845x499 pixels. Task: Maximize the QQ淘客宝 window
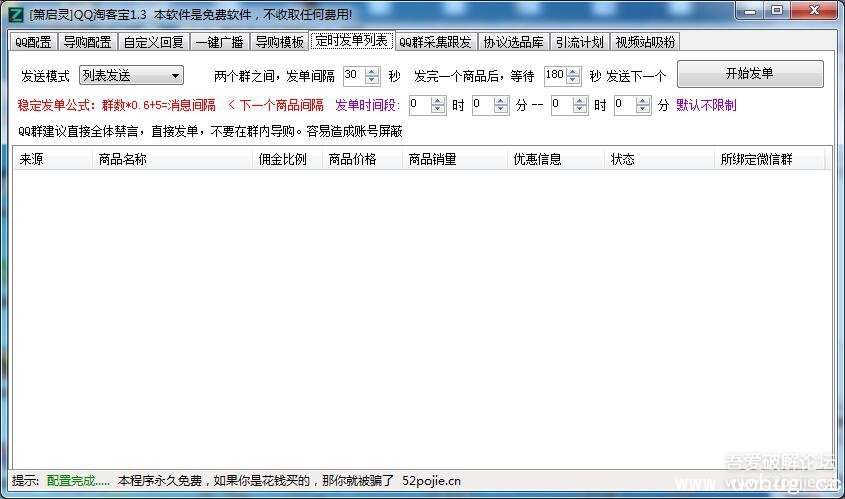(777, 11)
